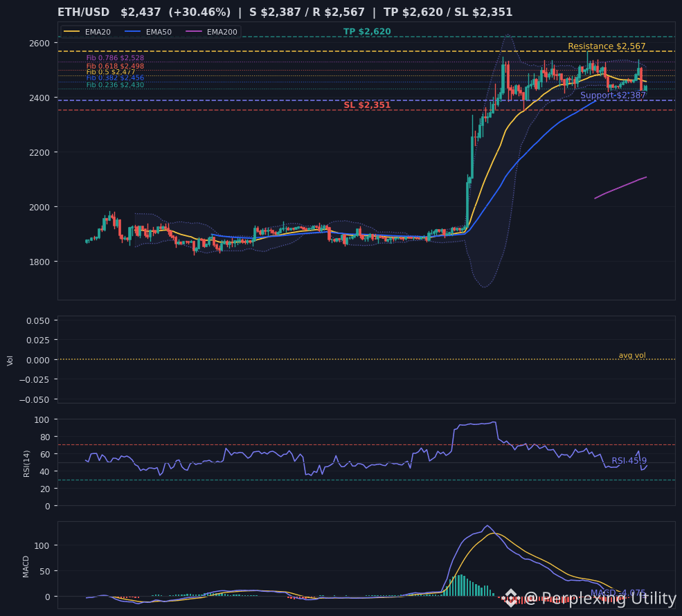
Task: Click the 'Resistance $2,567' label
Action: 607,46
